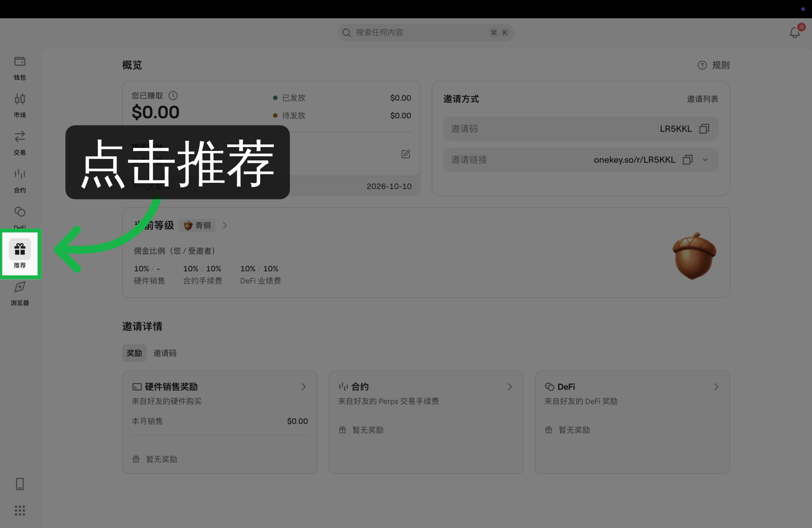Copy the invite link onekey.so/r/LR5KKL
Image resolution: width=812 pixels, height=528 pixels.
point(687,160)
